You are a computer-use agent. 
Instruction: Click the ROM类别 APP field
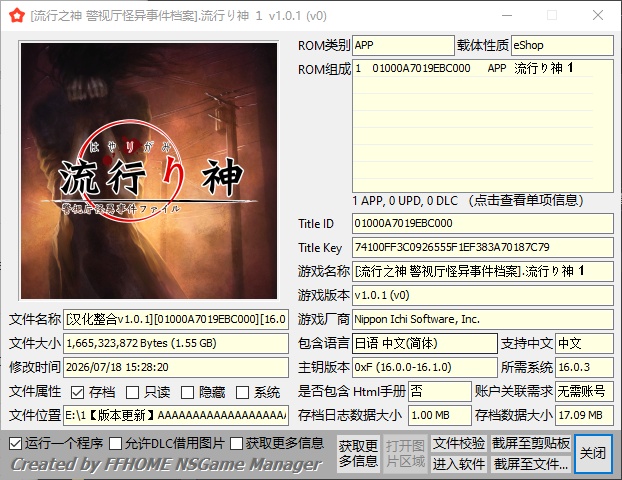tap(403, 45)
